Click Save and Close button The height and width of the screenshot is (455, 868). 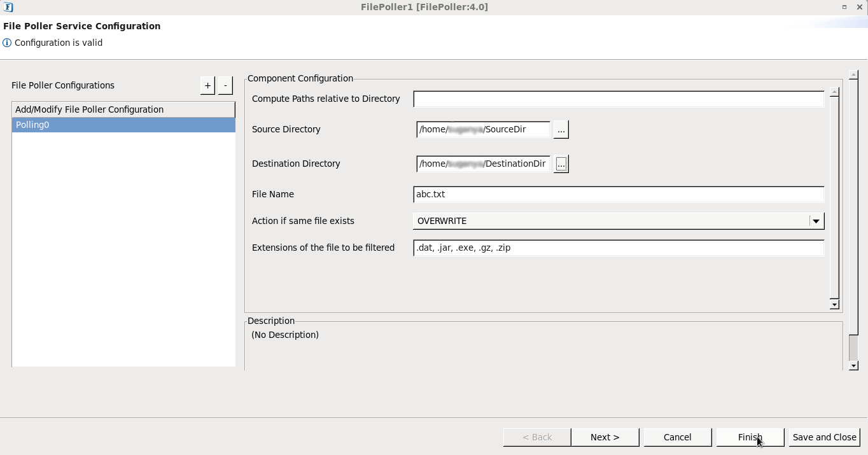point(825,437)
